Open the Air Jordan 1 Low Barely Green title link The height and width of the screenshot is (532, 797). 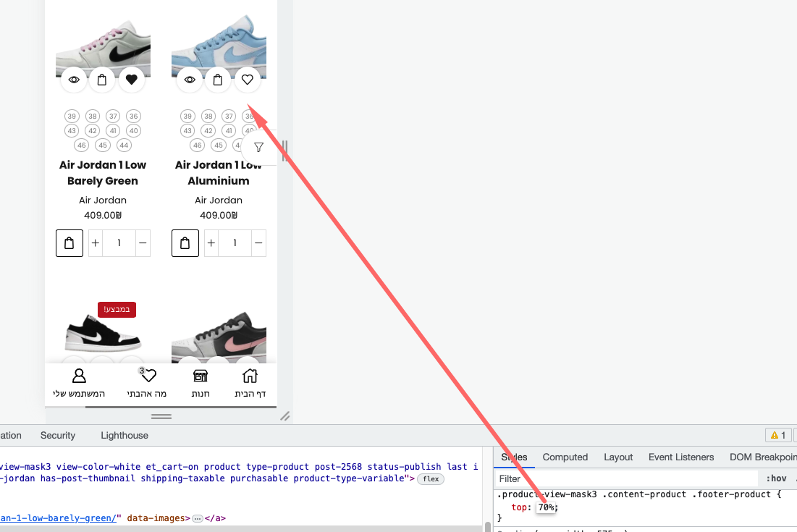click(103, 173)
